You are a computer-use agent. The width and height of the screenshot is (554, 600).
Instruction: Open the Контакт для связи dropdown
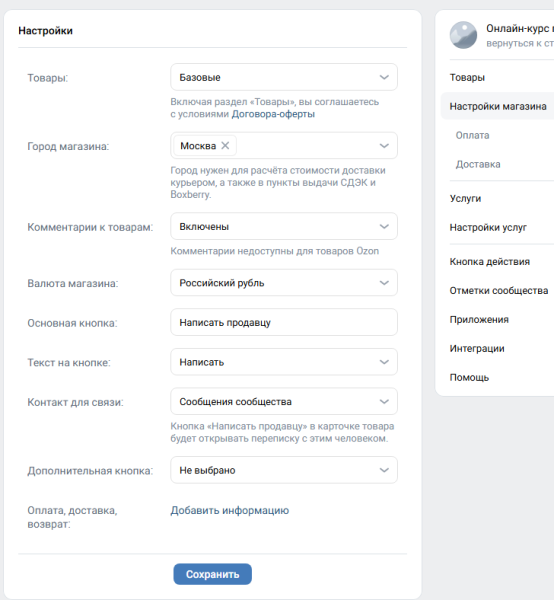tap(284, 401)
